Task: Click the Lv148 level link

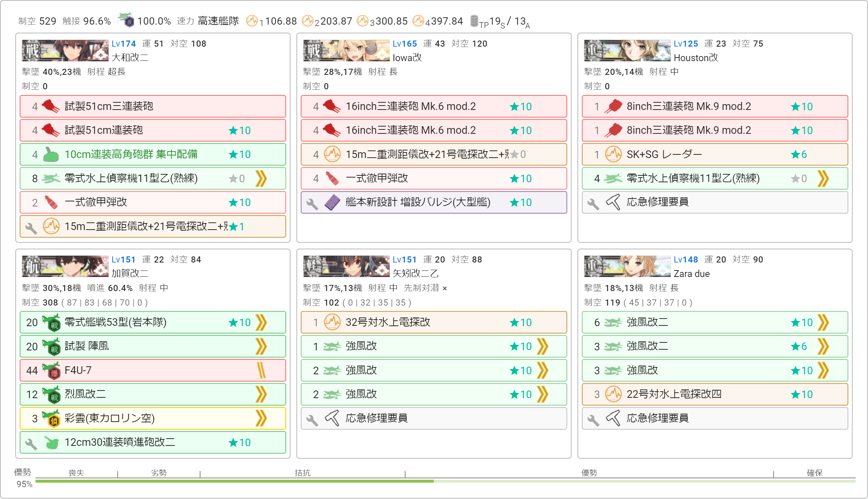Action: (686, 260)
